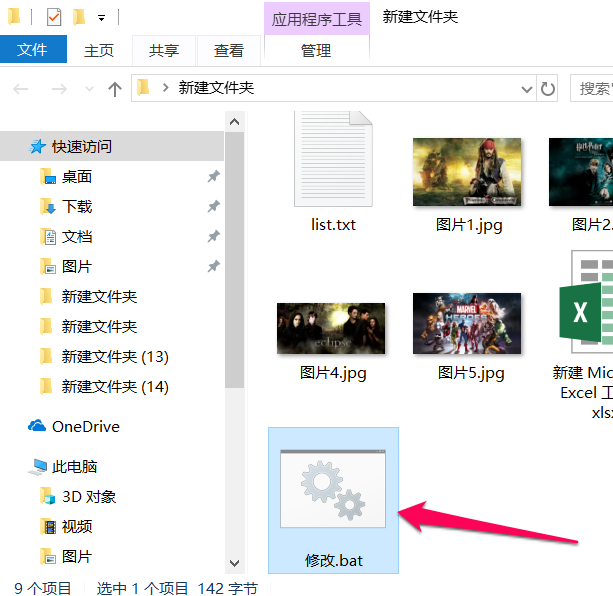Open the quick access toolbar customize dropdown arrow
Image resolution: width=613 pixels, height=596 pixels.
point(101,18)
